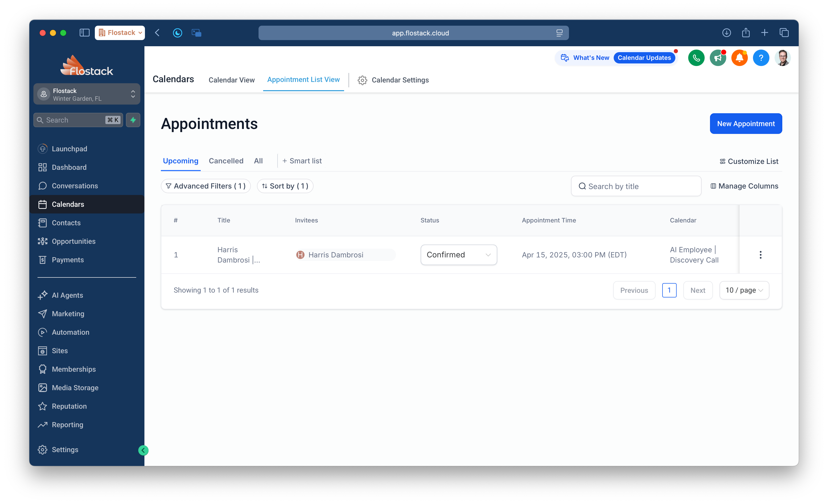Image resolution: width=828 pixels, height=504 pixels.
Task: Click the Calendar Updates badge
Action: tap(644, 58)
